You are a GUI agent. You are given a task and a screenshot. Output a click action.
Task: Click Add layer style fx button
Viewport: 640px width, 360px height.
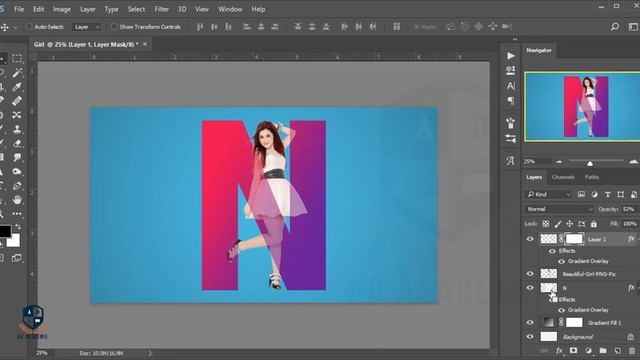[x=559, y=351]
